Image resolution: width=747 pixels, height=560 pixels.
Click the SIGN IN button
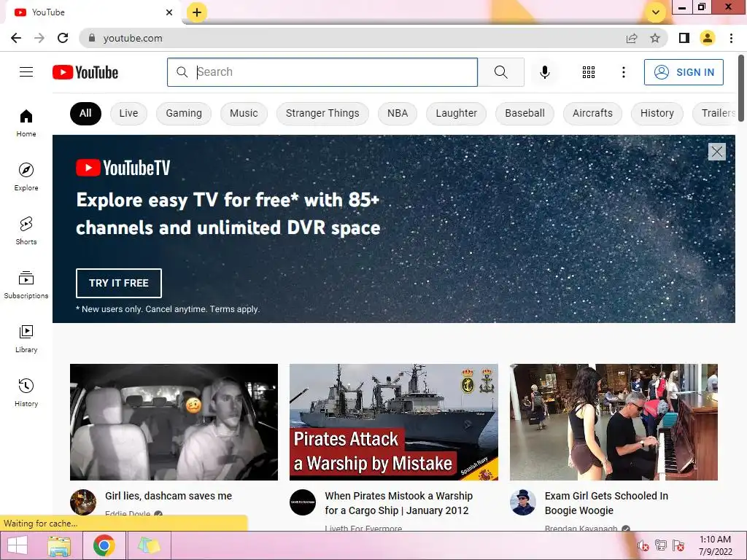[x=684, y=72]
